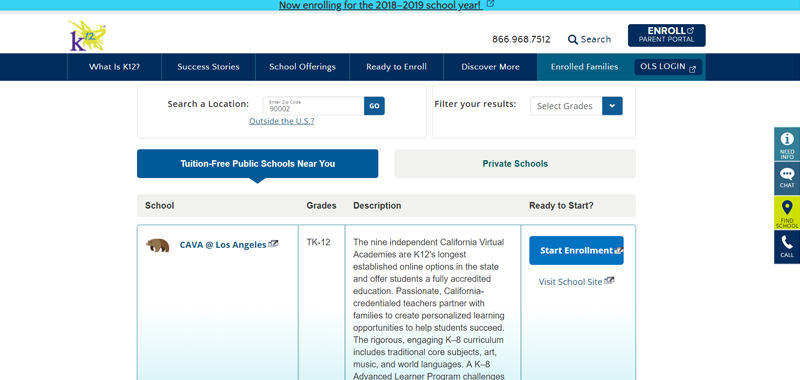Click Now enrolling 2018–2019 banner link
This screenshot has height=380, width=800.
click(x=381, y=6)
